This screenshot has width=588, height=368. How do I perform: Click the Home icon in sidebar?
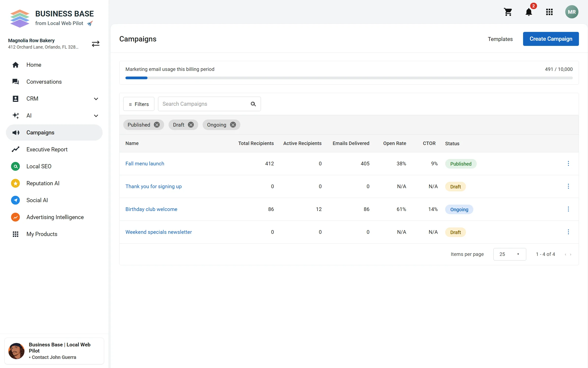(x=15, y=65)
